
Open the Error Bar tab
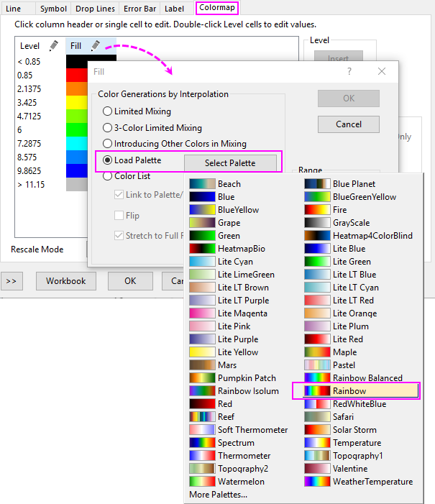pyautogui.click(x=140, y=9)
